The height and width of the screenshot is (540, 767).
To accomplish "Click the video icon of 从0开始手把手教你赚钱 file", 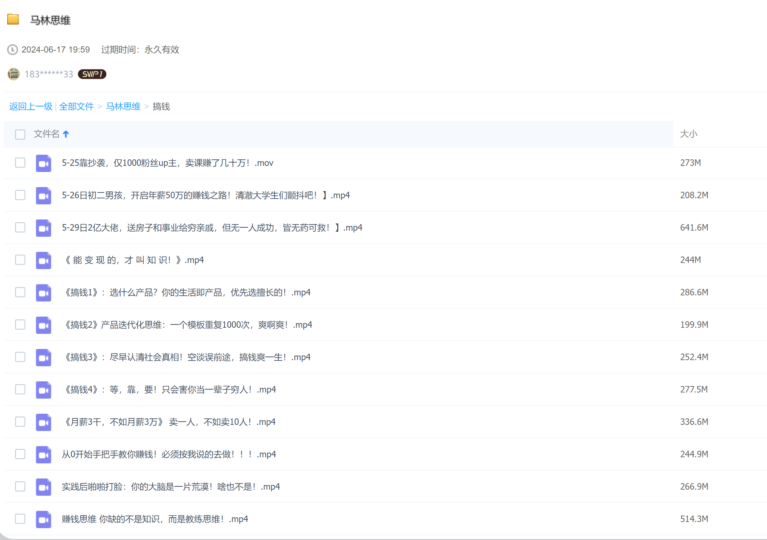I will pyautogui.click(x=44, y=454).
